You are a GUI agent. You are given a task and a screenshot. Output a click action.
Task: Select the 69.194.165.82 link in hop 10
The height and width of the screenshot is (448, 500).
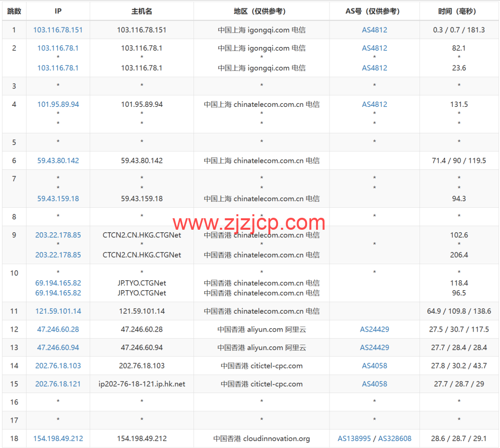[x=57, y=283]
